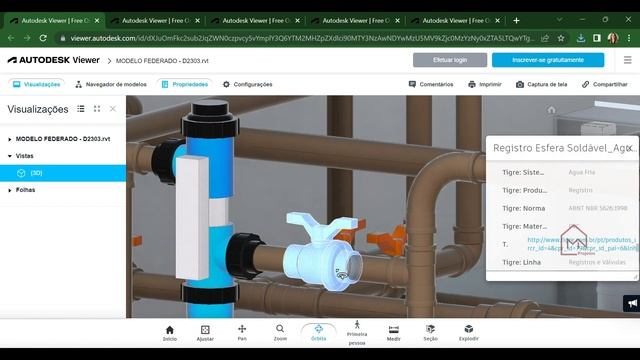
Task: Switch to the fifth Autodesk Viewer tab
Action: (x=456, y=20)
